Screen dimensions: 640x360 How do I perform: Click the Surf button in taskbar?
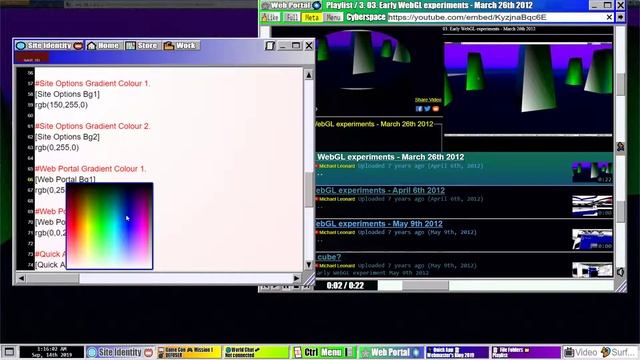[x=619, y=352]
